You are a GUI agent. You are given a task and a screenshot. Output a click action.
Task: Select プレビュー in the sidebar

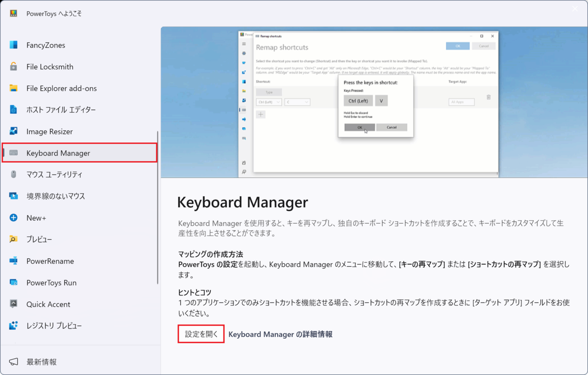tap(79, 239)
